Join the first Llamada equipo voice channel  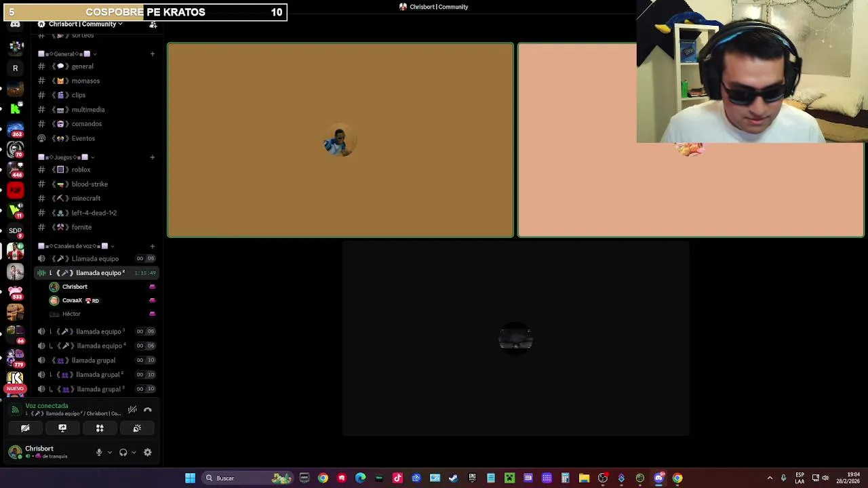tap(96, 258)
